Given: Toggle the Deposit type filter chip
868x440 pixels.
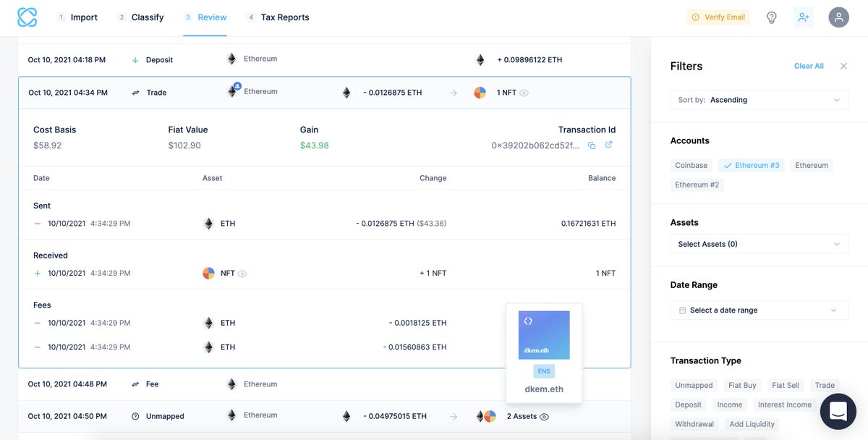Looking at the screenshot, I should point(689,405).
